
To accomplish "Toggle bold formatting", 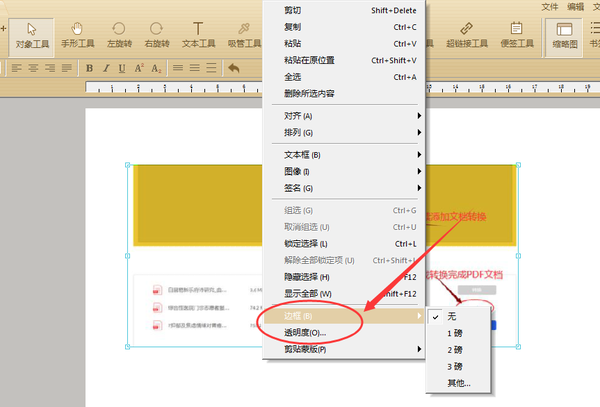I will pyautogui.click(x=90, y=68).
